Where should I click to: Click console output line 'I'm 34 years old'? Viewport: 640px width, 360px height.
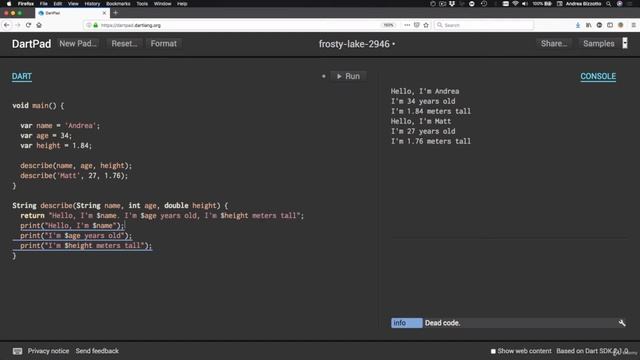coord(423,101)
